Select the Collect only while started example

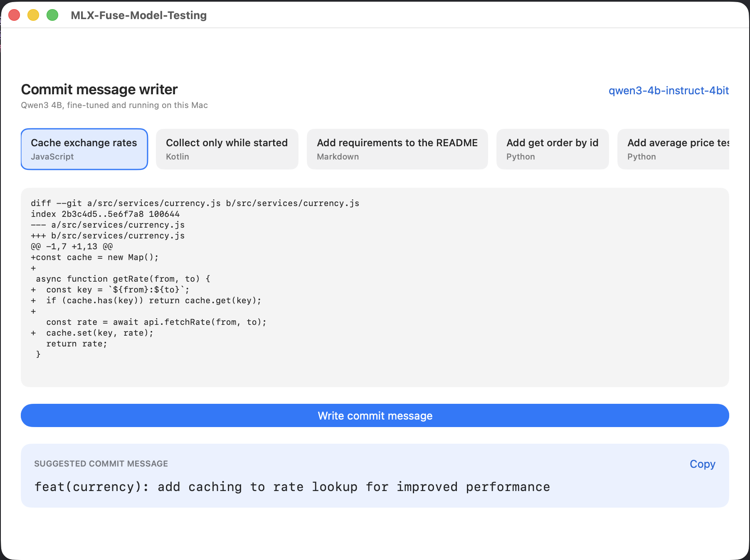click(x=227, y=149)
